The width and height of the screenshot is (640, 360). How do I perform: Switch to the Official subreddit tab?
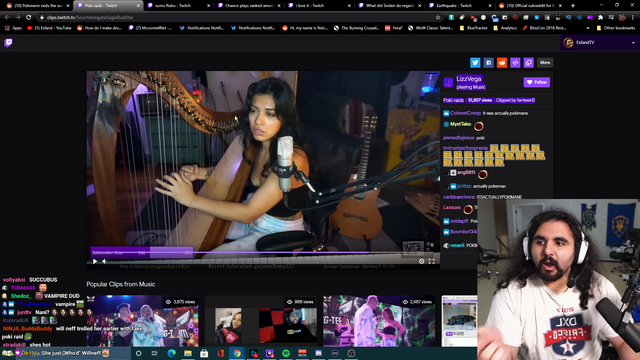[x=531, y=5]
